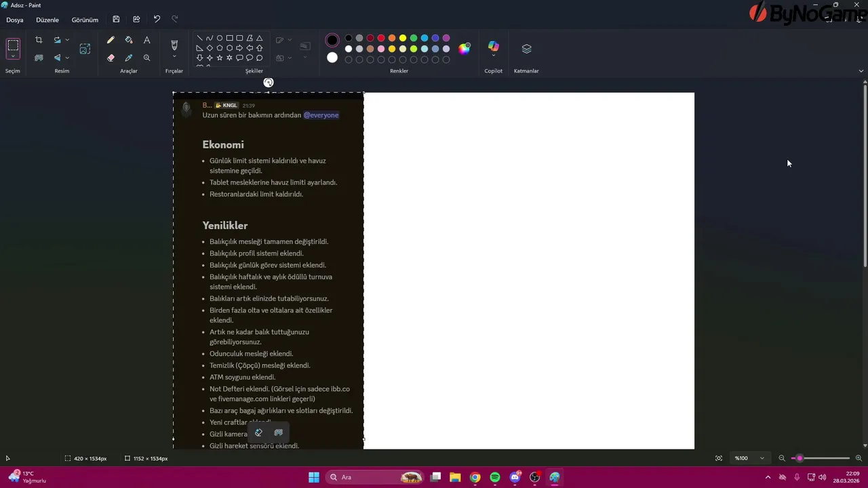
Task: Click the zoom out magnifier
Action: (x=782, y=458)
